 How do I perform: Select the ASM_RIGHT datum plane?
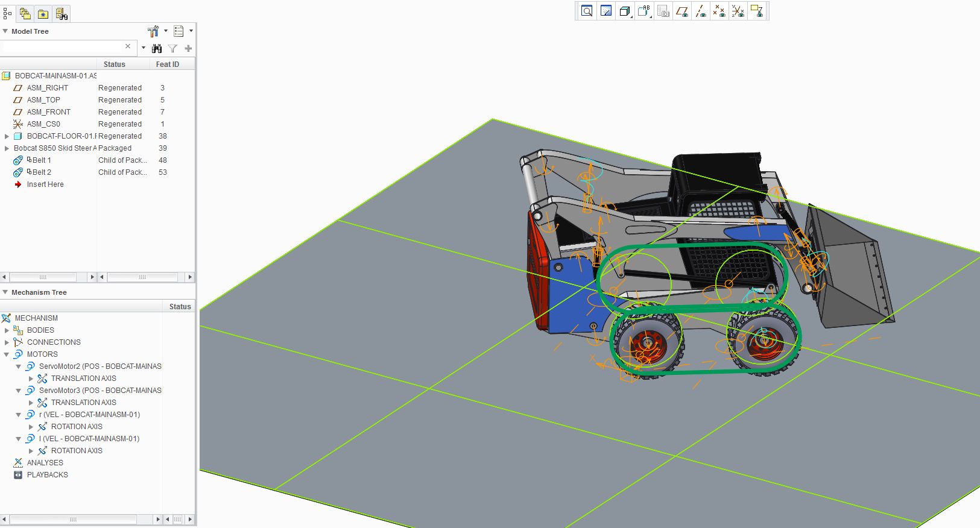pyautogui.click(x=48, y=88)
